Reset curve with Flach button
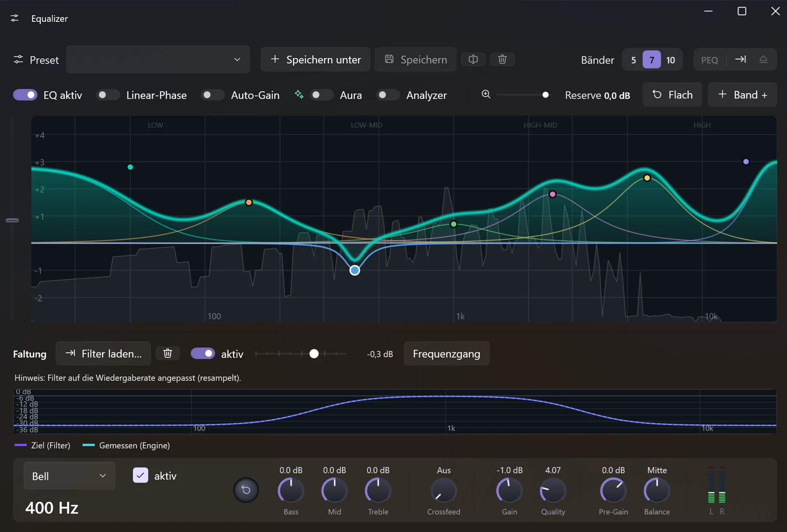Viewport: 787px width, 532px height. [x=672, y=94]
